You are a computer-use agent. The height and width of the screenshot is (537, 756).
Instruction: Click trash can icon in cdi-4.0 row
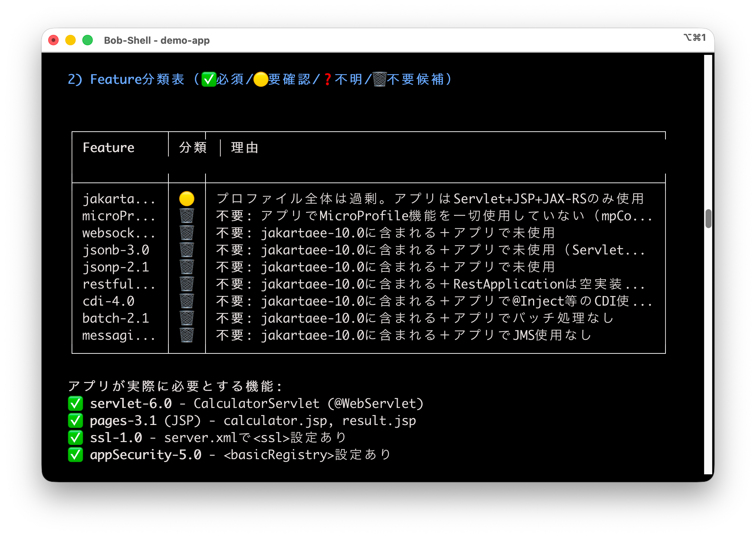187,301
